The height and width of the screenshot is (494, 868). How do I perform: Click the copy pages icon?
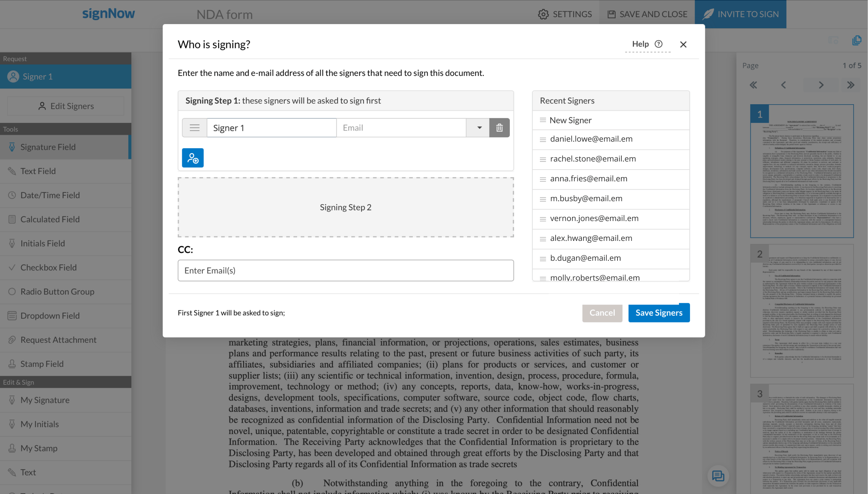coord(856,40)
